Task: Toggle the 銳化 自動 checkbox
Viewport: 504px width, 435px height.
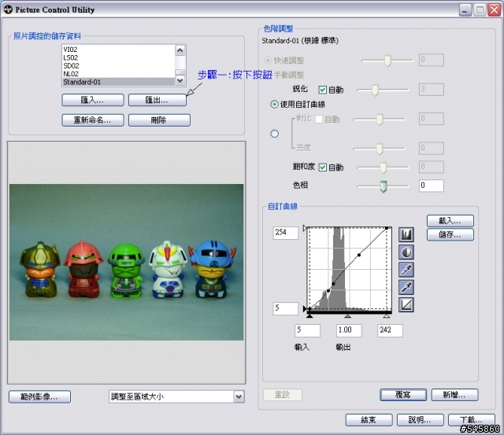Action: pyautogui.click(x=322, y=90)
